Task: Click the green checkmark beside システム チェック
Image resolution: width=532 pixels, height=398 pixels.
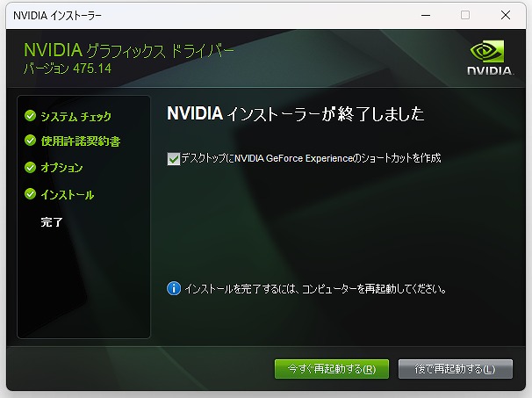Action: click(31, 115)
